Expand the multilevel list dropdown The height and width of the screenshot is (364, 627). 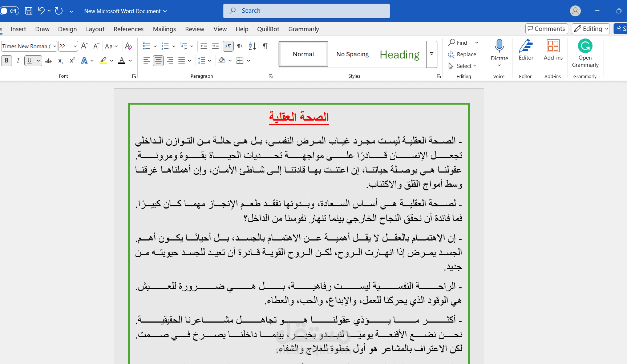pyautogui.click(x=191, y=46)
